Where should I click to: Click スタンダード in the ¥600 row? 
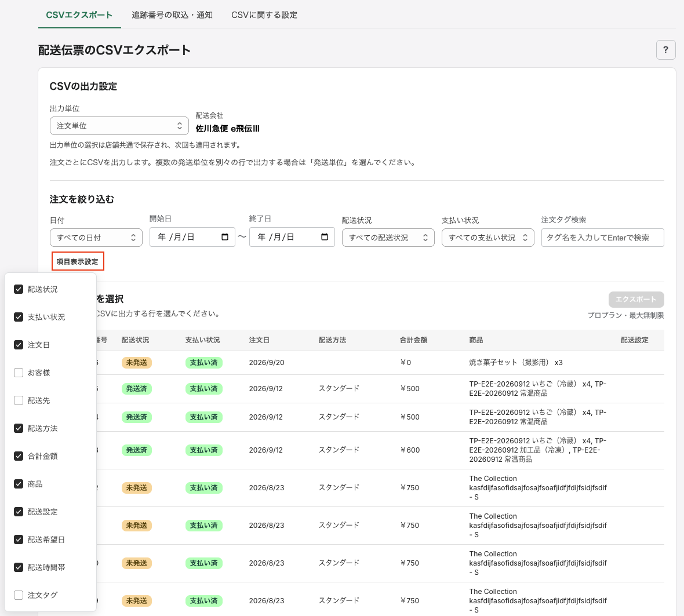(x=339, y=450)
